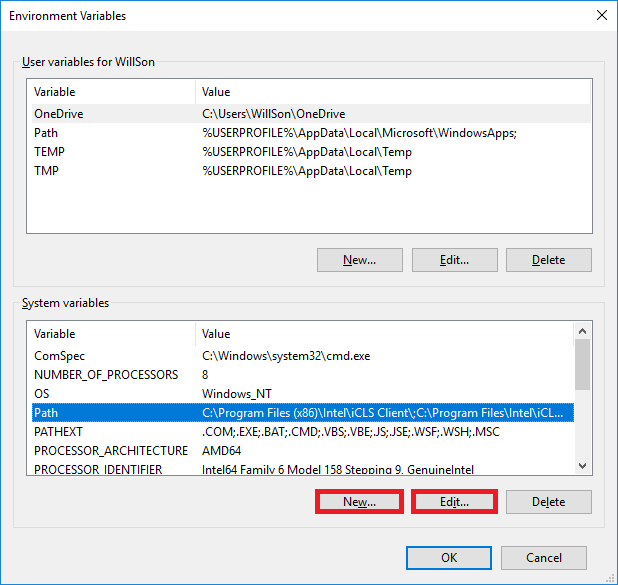Screen dimensions: 618x585
Task: Select the TMP user variable
Action: pos(311,171)
